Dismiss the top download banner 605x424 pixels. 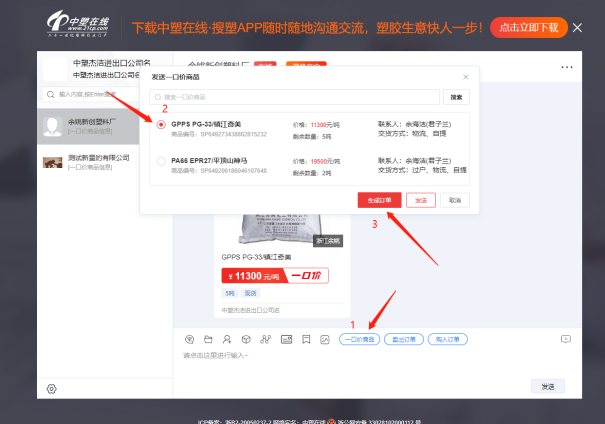(577, 28)
